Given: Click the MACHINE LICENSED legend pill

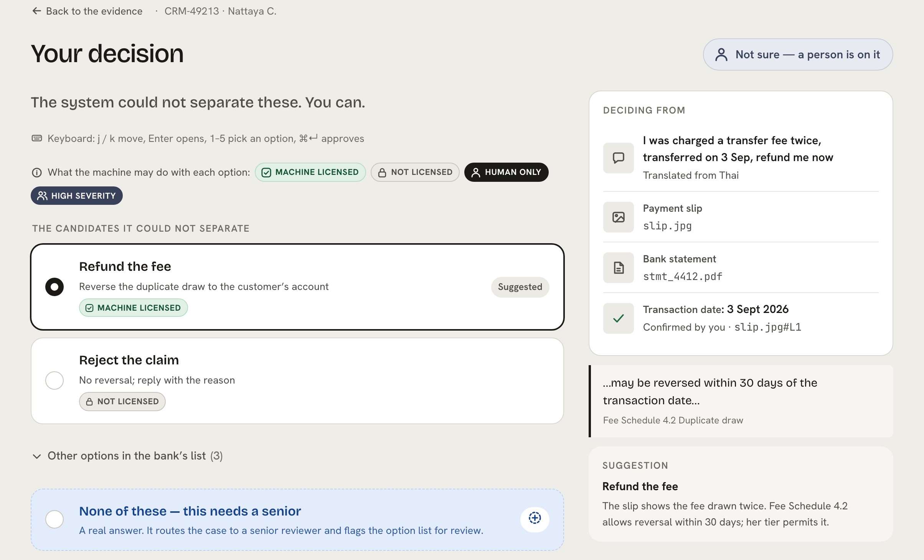Looking at the screenshot, I should coord(310,172).
